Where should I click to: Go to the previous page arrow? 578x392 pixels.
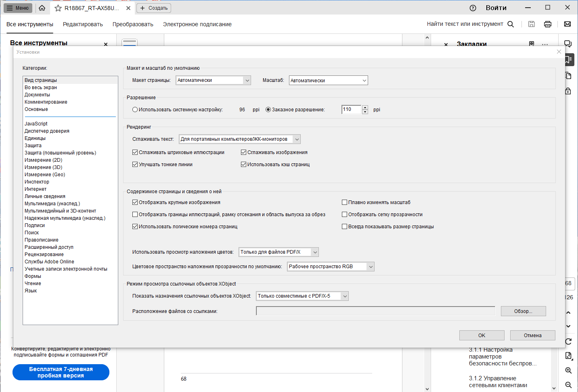(x=568, y=313)
